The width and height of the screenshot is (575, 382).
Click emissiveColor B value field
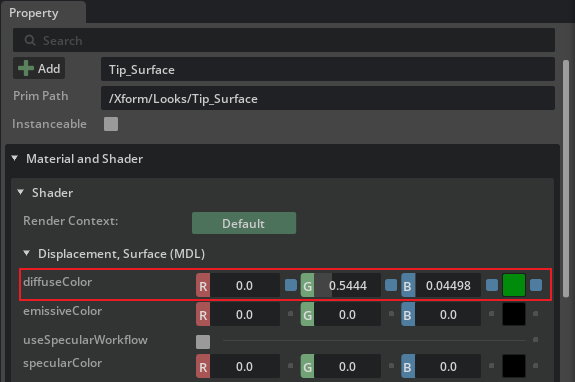[448, 315]
